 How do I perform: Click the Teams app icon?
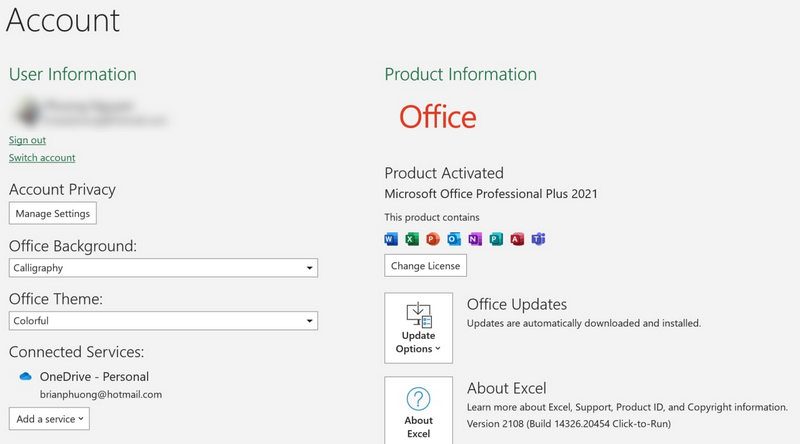[x=538, y=239]
